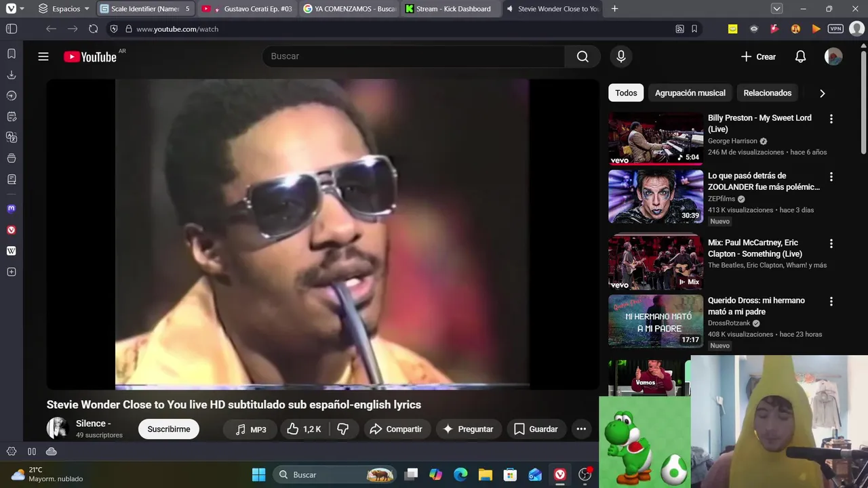The height and width of the screenshot is (488, 868).
Task: Open the Vivaldi web panel in sidebar
Action: tap(12, 230)
